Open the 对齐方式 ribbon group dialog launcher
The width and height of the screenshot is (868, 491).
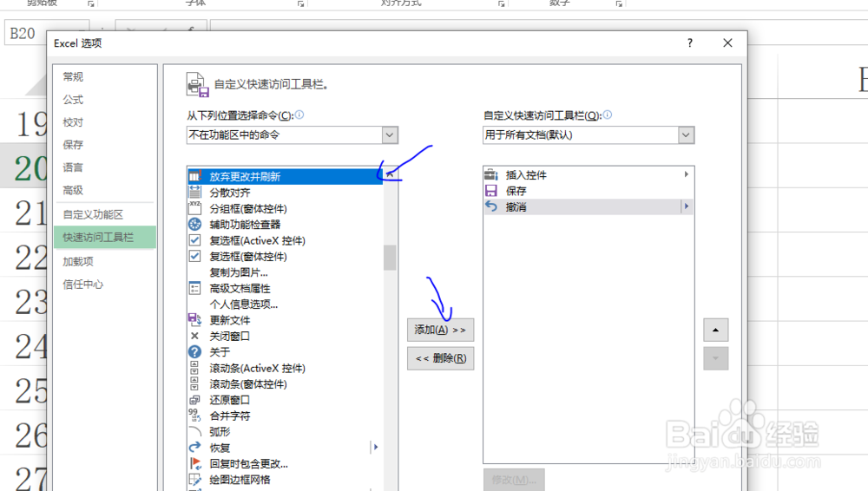point(501,3)
